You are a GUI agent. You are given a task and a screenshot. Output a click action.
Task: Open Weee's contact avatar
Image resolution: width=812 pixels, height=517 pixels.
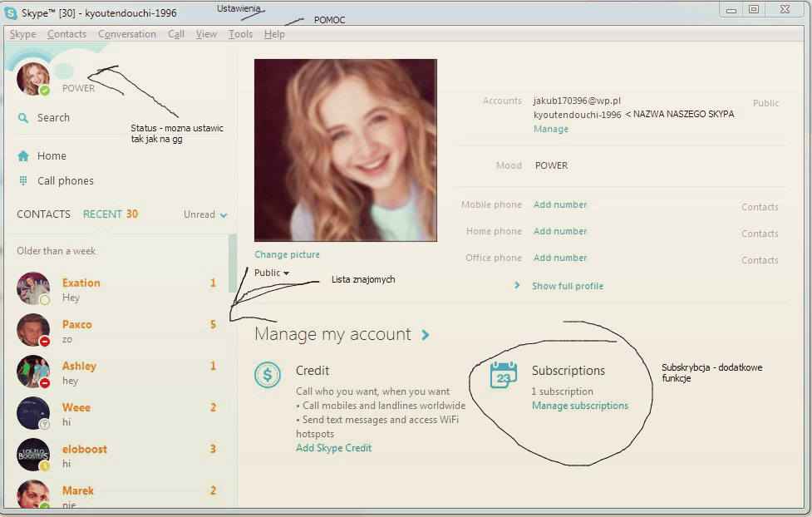point(33,413)
